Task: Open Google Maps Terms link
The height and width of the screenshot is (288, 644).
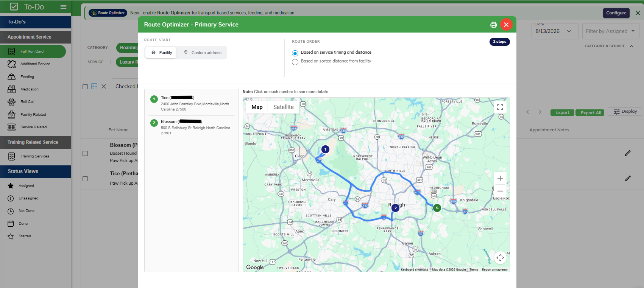Action: 474,270
